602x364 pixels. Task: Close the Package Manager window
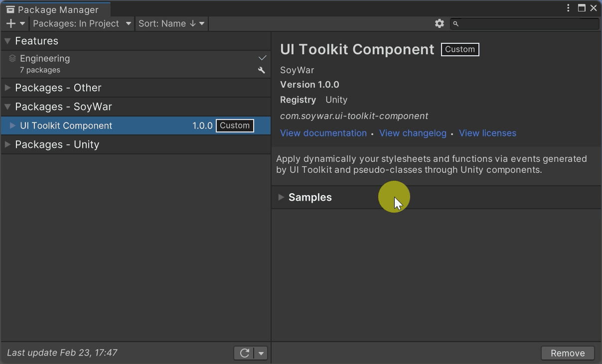(594, 8)
